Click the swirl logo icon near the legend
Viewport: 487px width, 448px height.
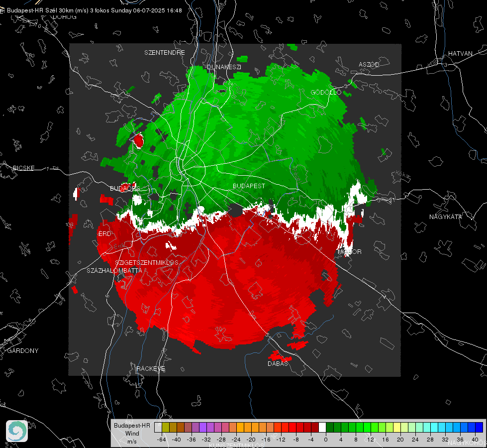17,431
